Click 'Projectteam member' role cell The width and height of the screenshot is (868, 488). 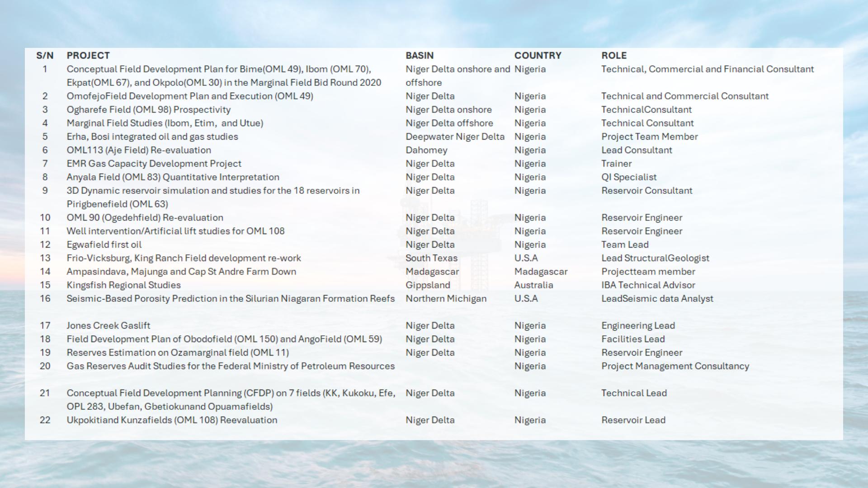coord(648,272)
